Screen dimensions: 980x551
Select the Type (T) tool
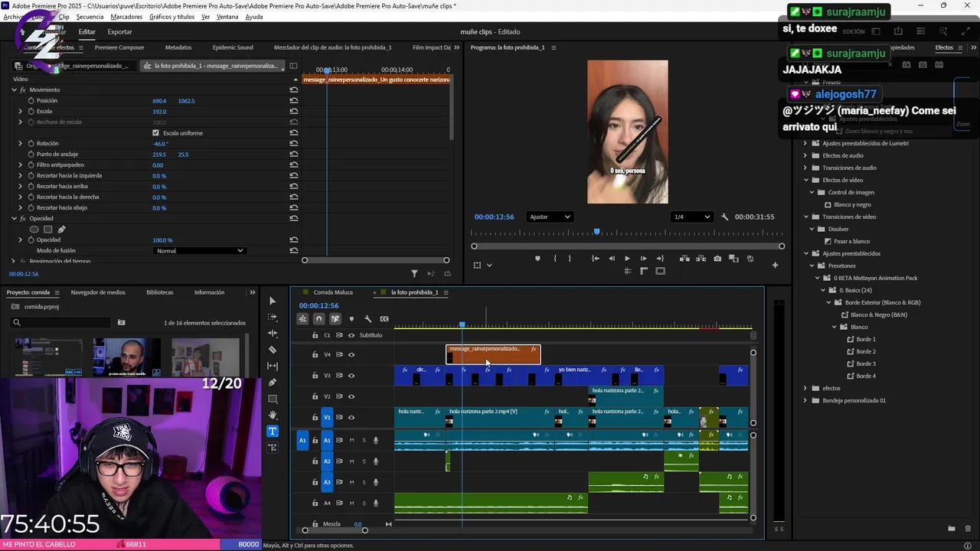[x=273, y=431]
